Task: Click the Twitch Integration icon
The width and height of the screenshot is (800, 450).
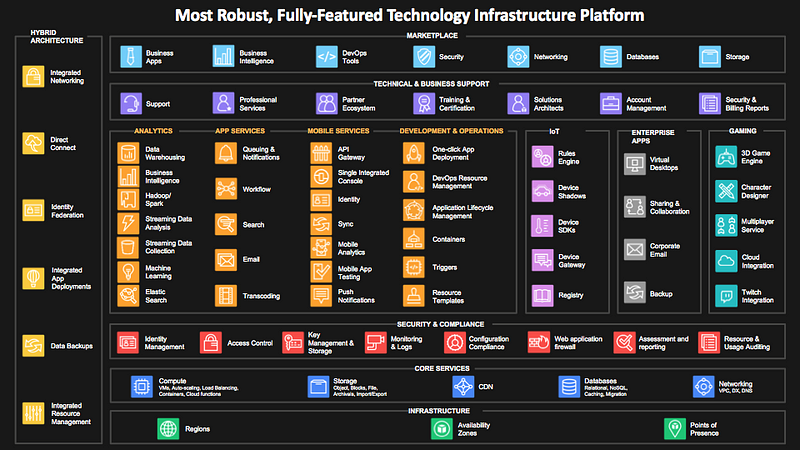Action: tap(726, 296)
